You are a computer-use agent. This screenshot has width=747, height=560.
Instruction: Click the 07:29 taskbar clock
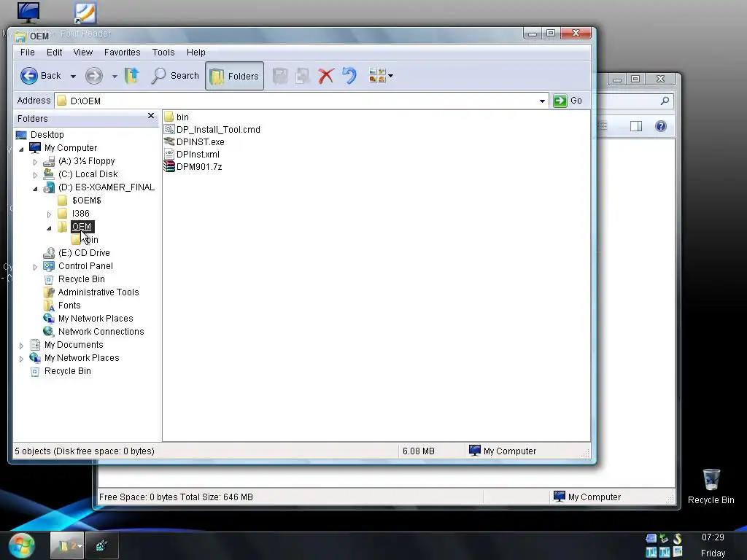713,537
